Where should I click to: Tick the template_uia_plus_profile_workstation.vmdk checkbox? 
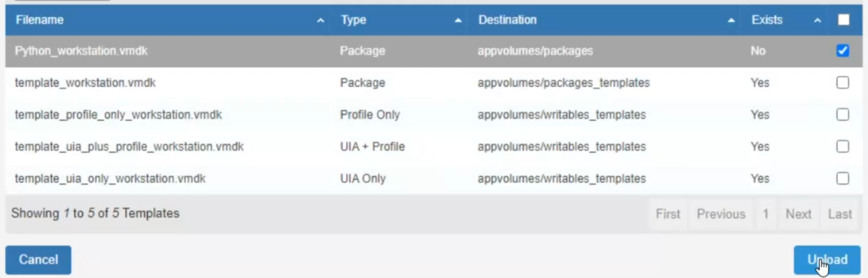pos(842,147)
